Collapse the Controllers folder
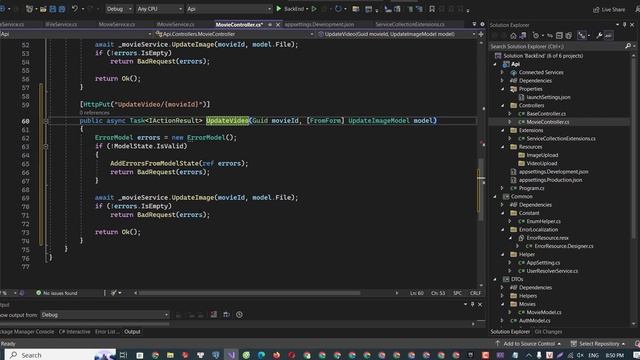The image size is (640, 360). [502, 105]
